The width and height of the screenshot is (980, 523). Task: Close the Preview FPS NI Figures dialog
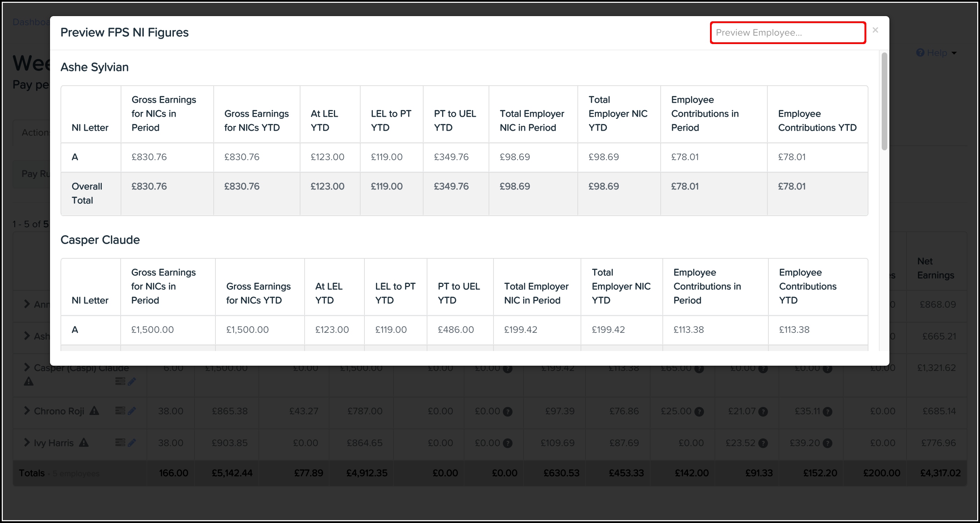(875, 30)
